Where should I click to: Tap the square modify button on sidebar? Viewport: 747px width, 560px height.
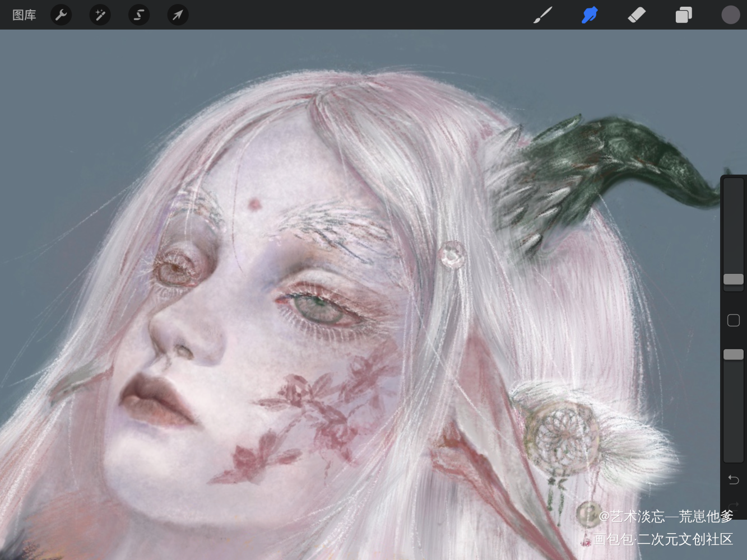pos(733,320)
